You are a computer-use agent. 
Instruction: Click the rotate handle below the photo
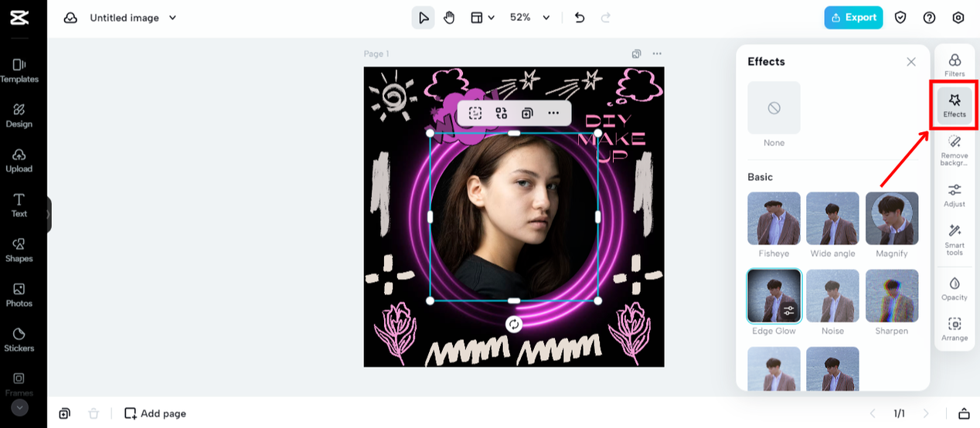pos(514,324)
